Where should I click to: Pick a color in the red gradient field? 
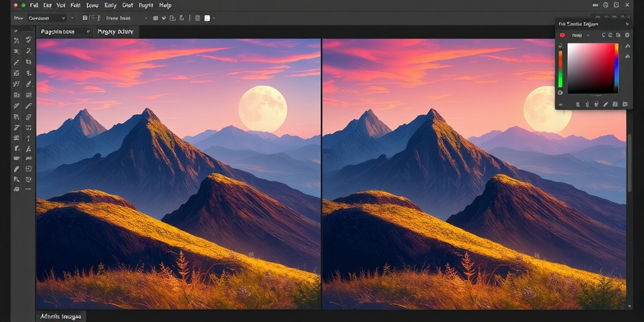(591, 68)
